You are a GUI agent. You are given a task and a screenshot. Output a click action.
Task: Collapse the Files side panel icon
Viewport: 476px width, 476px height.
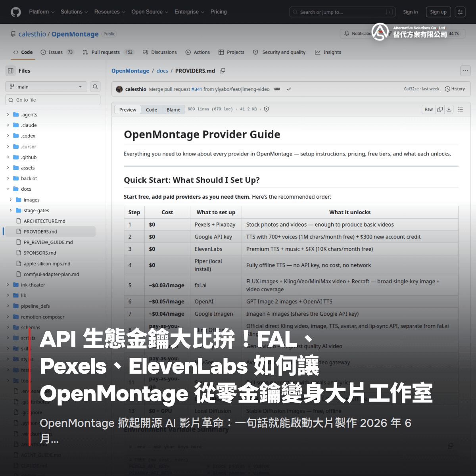[11, 71]
